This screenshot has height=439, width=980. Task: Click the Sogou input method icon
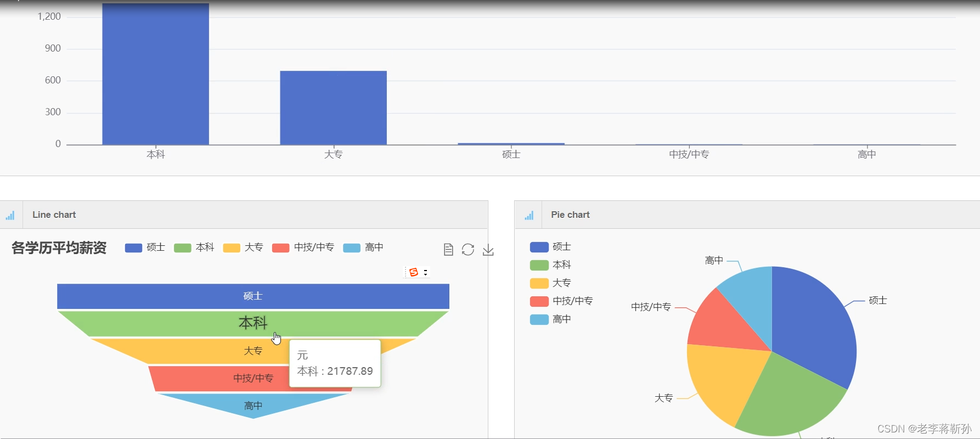tap(414, 272)
